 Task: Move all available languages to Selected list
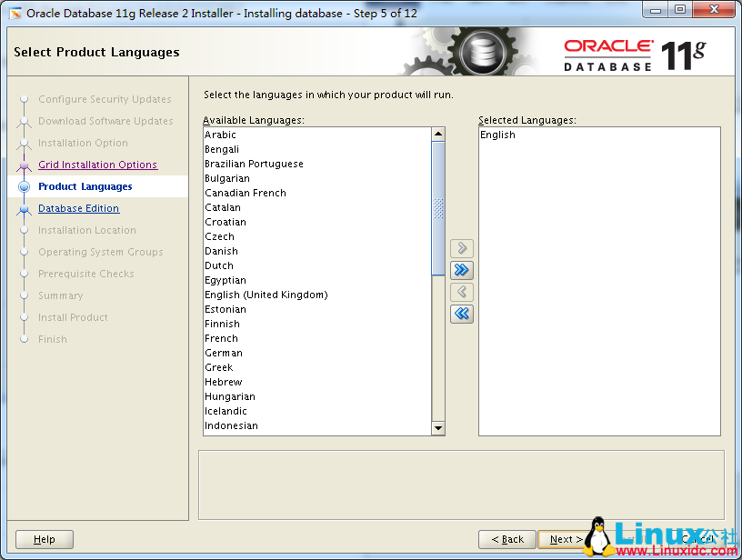pyautogui.click(x=462, y=270)
